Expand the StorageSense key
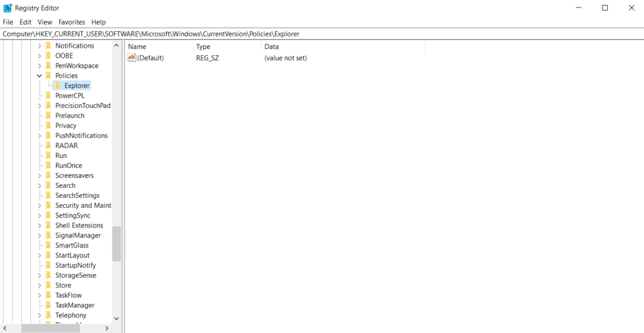The image size is (644, 333). (x=40, y=275)
